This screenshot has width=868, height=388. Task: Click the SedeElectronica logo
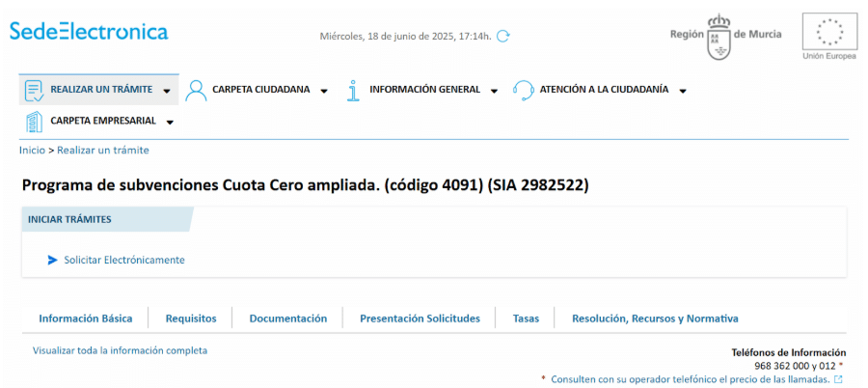click(89, 31)
